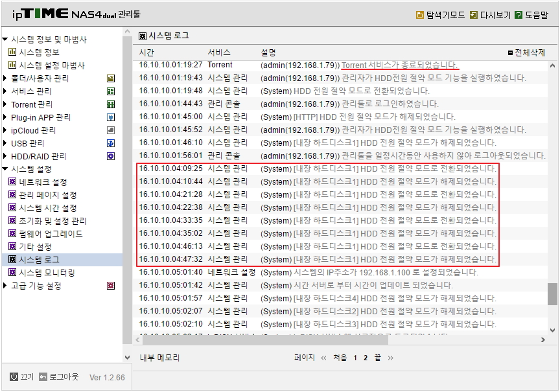
Task: Click the log vertical scrollbar thumb
Action: 552,294
